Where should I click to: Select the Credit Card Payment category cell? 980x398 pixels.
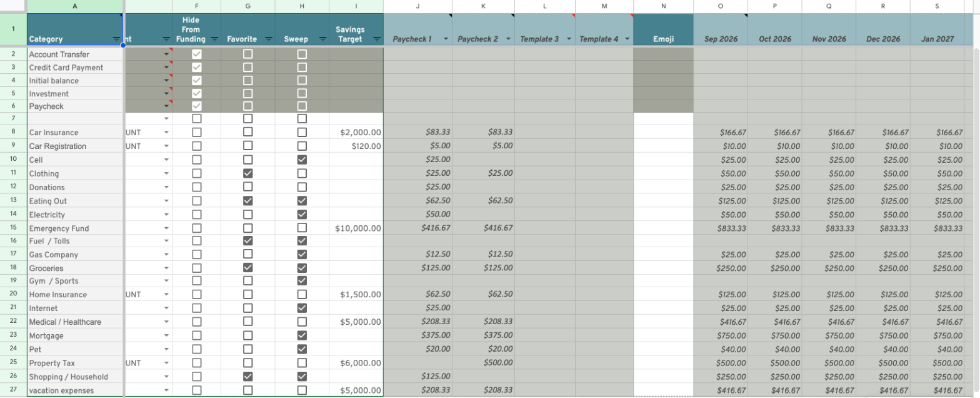coord(75,68)
